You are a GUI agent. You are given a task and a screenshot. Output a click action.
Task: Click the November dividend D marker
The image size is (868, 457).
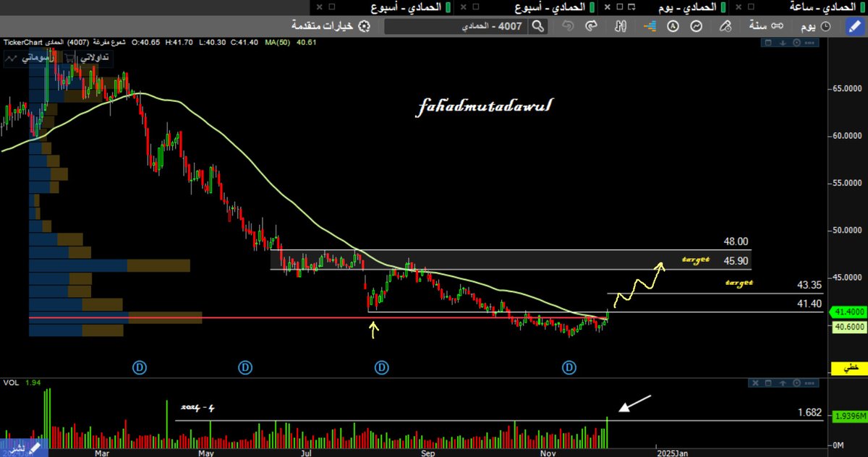[x=569, y=368]
